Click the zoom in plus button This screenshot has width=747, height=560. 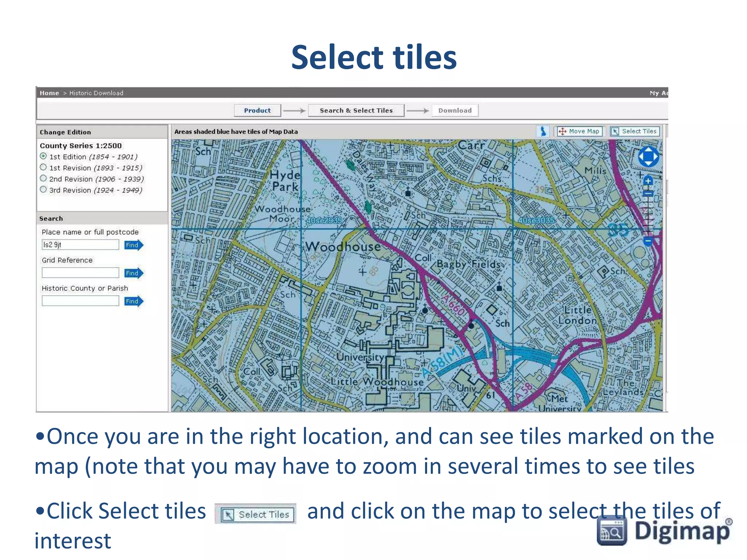648,181
